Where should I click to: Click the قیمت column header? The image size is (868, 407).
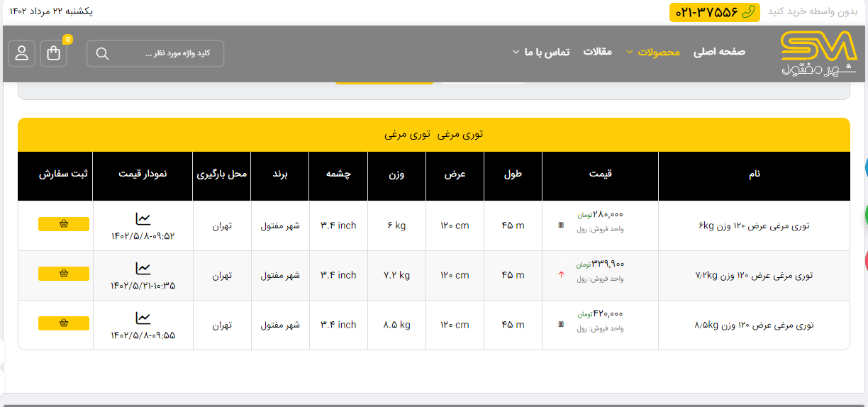point(600,174)
